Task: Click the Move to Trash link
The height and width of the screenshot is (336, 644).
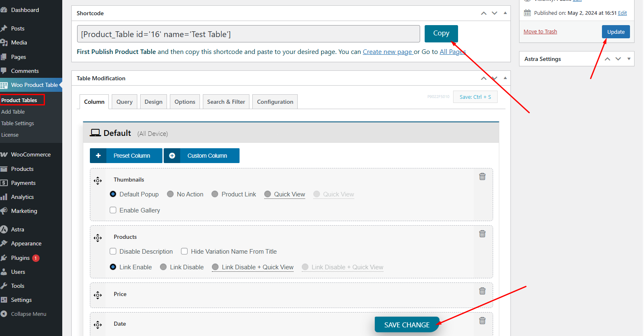Action: pyautogui.click(x=540, y=32)
